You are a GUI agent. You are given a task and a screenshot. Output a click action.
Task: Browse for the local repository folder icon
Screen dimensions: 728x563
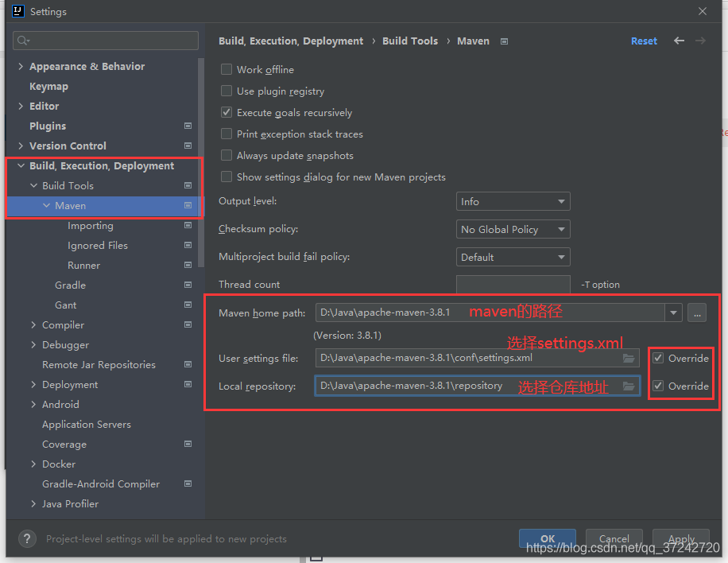tap(629, 386)
